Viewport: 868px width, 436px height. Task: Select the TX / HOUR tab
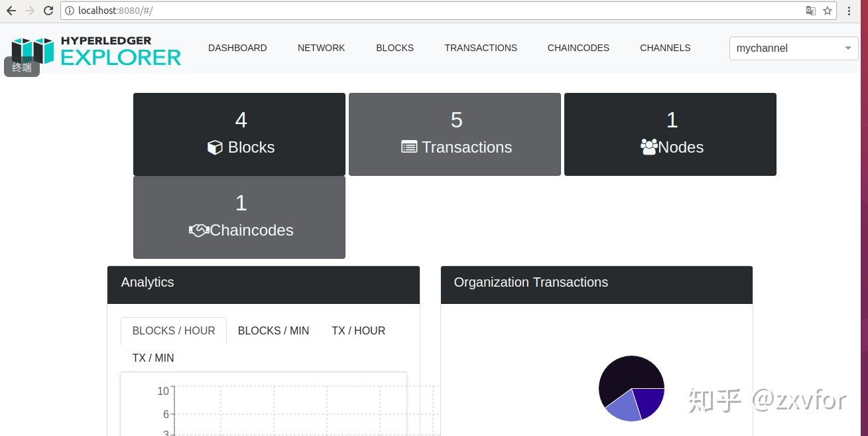tap(358, 330)
